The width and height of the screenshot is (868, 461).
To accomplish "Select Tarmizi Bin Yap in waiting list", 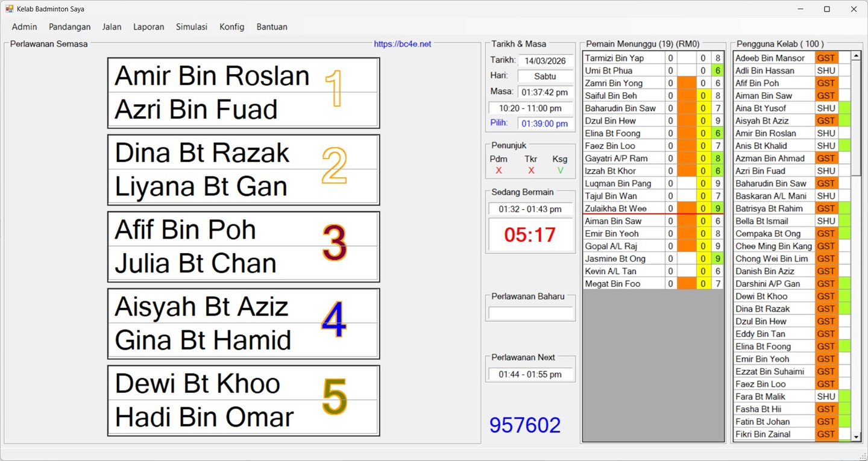I will coord(624,58).
